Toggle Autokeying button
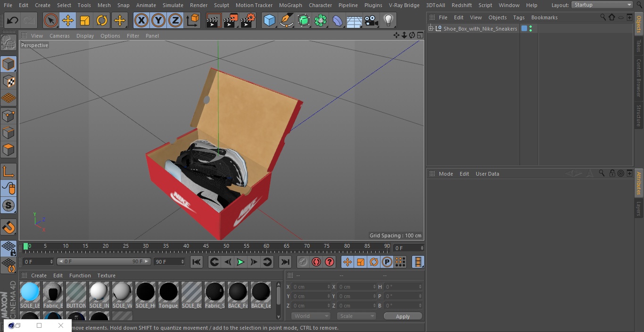The width and height of the screenshot is (644, 332). click(x=316, y=262)
